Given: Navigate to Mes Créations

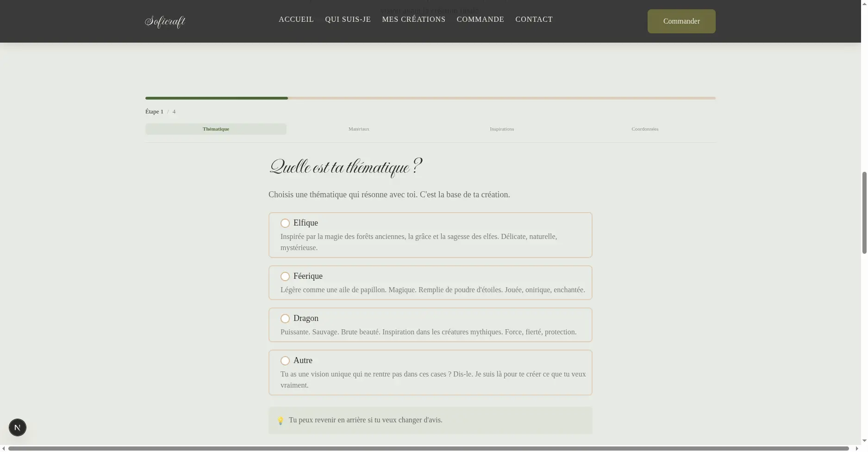Looking at the screenshot, I should tap(413, 19).
